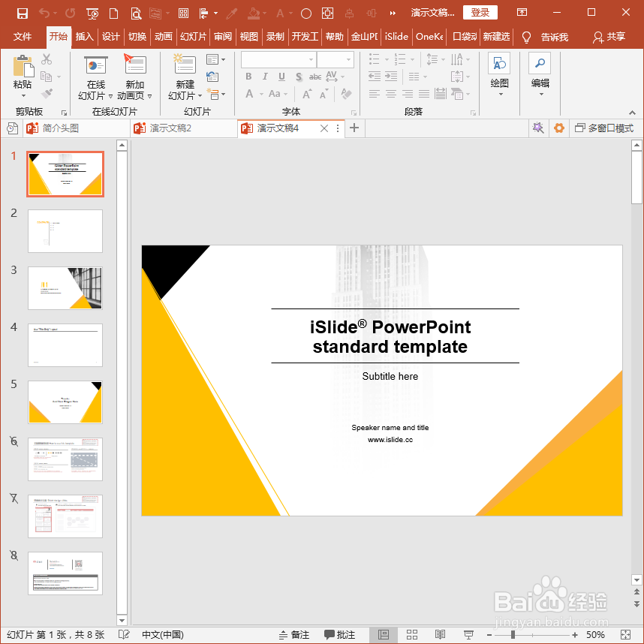Cut the selection with the scissors icon
The width and height of the screenshot is (644, 644).
[x=47, y=59]
